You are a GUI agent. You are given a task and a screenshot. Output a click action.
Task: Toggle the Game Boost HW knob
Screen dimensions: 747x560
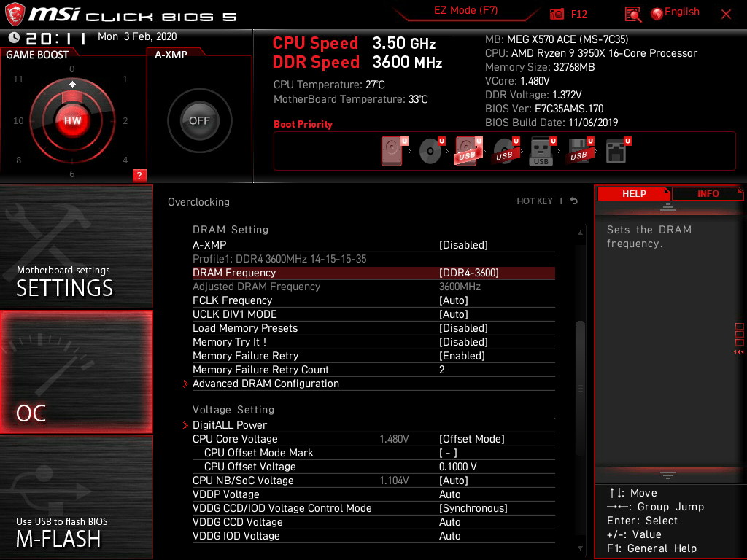(x=72, y=120)
